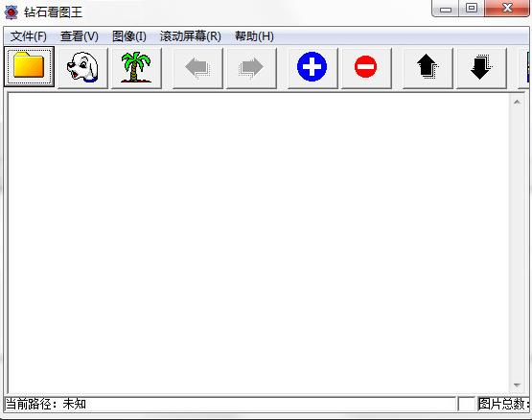This screenshot has height=420, width=532.
Task: Zoom in with the blue plus icon
Action: (312, 67)
